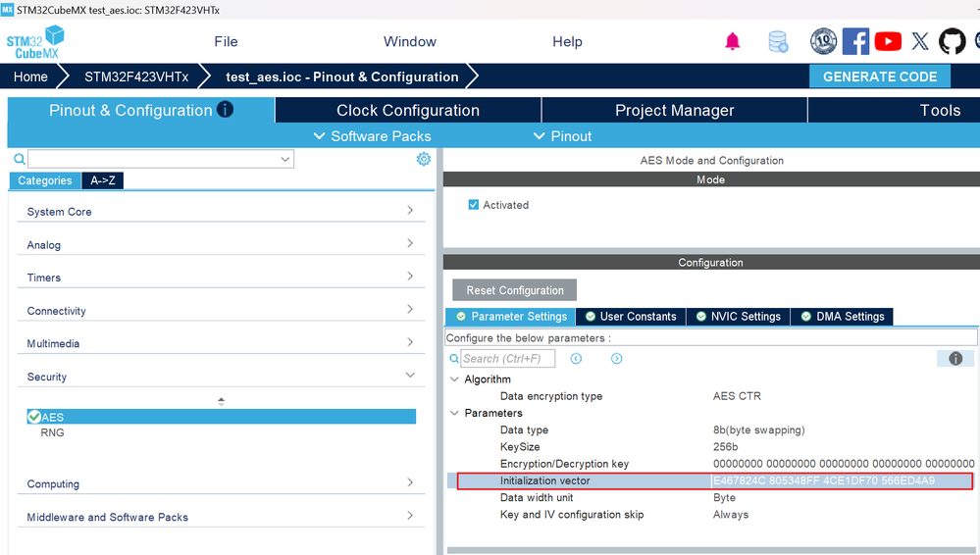This screenshot has width=980, height=555.
Task: Open the User Constants tab
Action: (x=631, y=317)
